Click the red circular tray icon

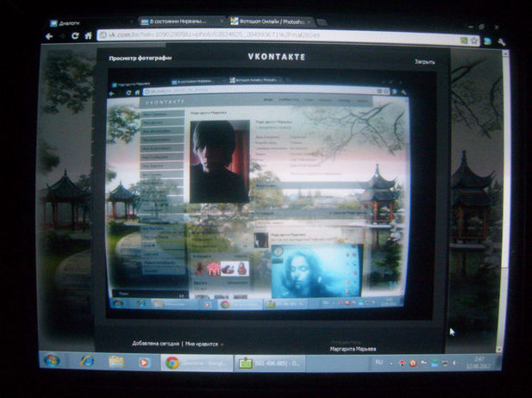point(413,364)
